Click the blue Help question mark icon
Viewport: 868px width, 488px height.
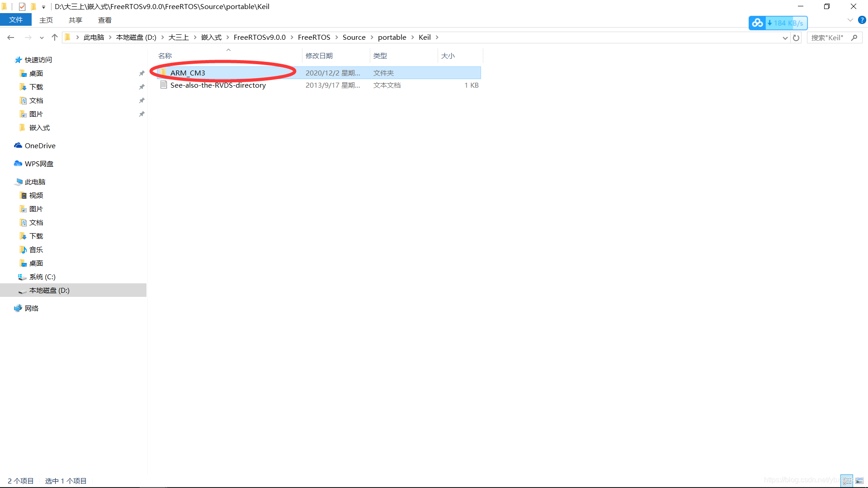click(x=862, y=20)
